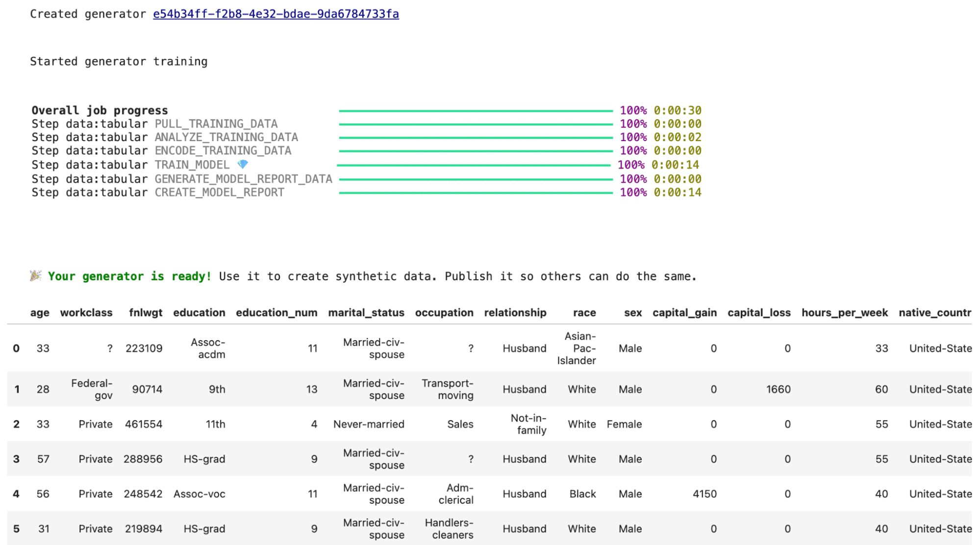The width and height of the screenshot is (980, 545).
Task: Click the 'Assoc-acdm' education cell
Action: click(x=208, y=348)
